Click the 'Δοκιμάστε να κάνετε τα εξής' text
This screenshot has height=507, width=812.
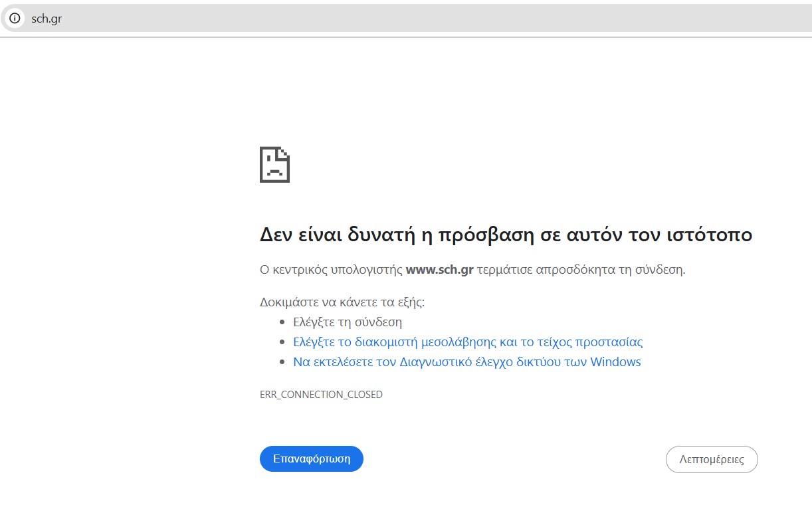pos(342,302)
